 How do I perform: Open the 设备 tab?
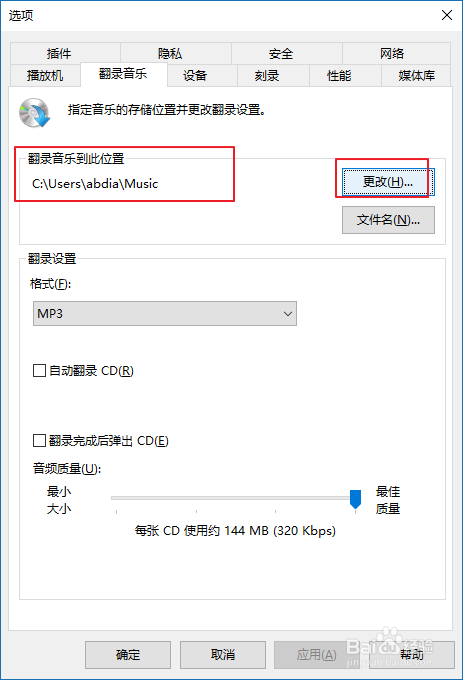click(x=195, y=75)
